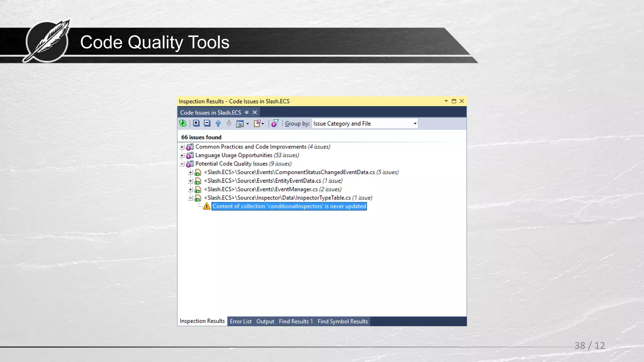Click the export results icon
This screenshot has height=362, width=644.
[257, 123]
